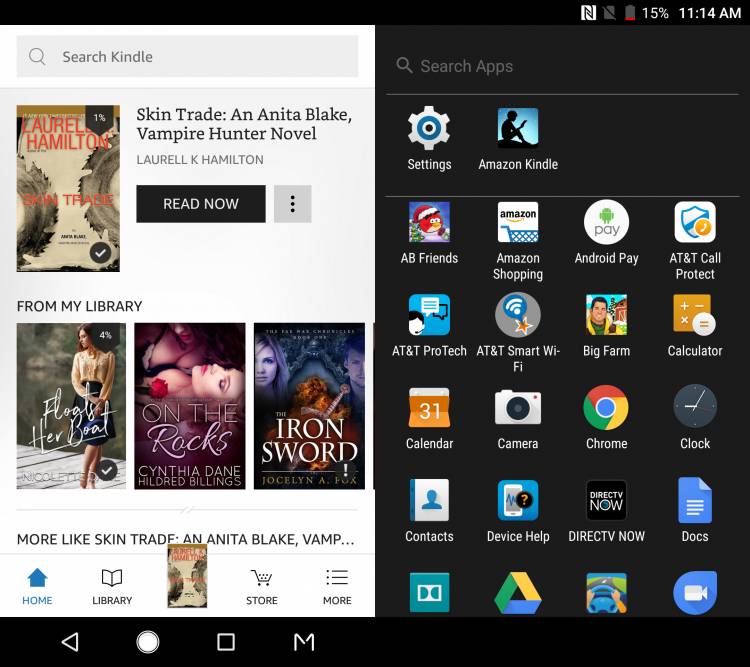Go to Kindle Home tab
The height and width of the screenshot is (667, 750).
[x=37, y=587]
